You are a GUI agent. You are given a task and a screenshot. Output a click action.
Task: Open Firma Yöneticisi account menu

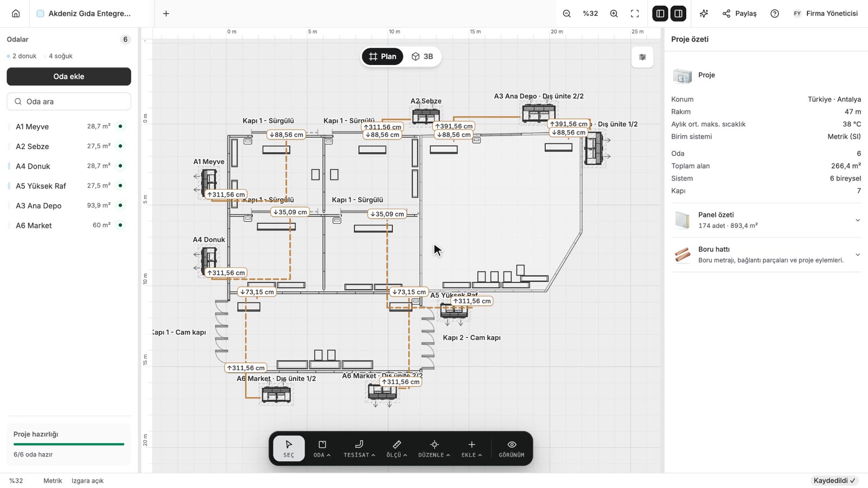826,14
